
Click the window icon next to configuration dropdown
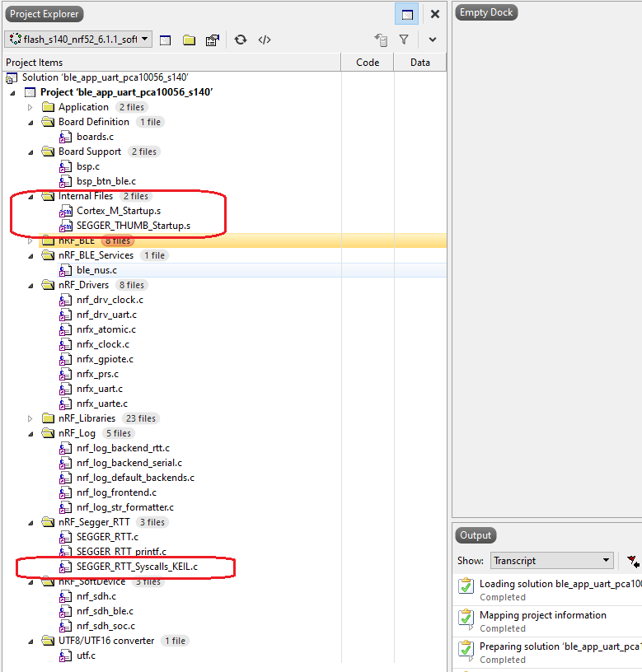[165, 40]
